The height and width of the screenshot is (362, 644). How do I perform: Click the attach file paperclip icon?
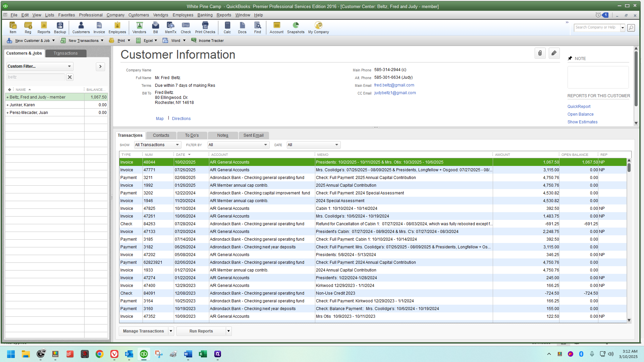tap(540, 53)
